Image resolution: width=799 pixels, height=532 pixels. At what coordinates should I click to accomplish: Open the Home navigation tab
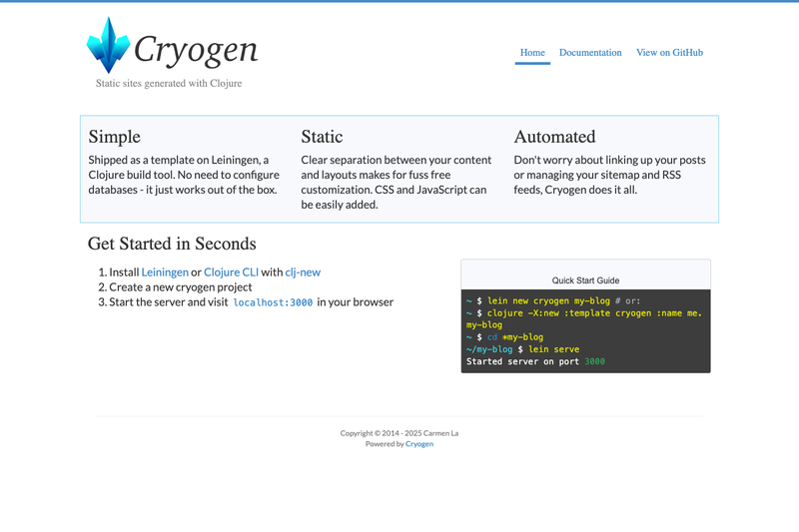point(532,53)
